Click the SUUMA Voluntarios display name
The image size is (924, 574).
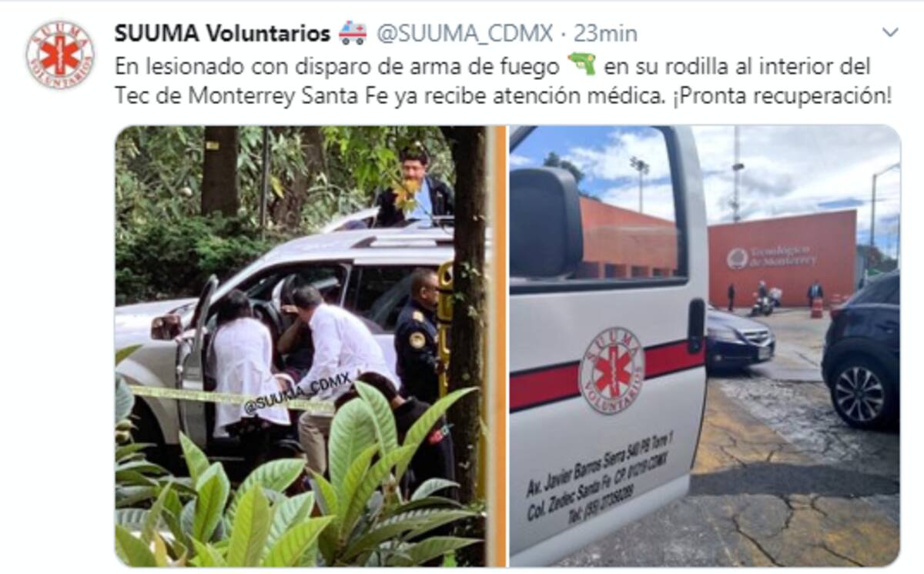click(x=223, y=34)
